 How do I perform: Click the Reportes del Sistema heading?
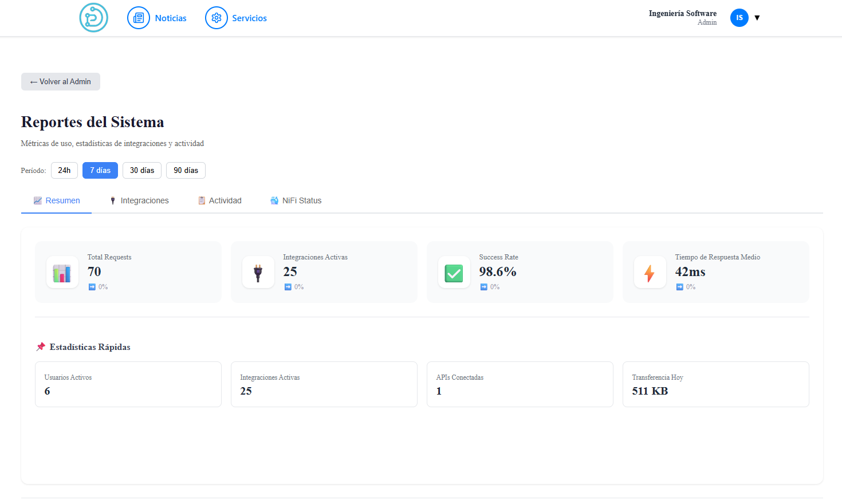point(92,122)
